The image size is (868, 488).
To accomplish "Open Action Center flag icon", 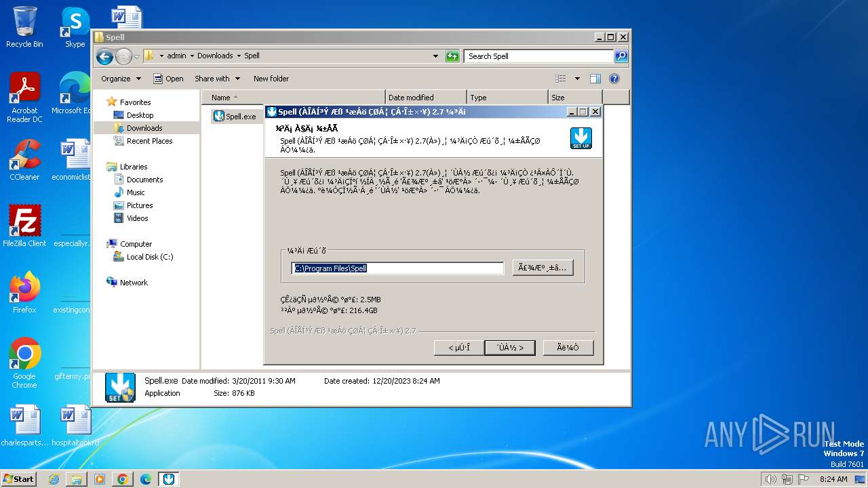I will pos(803,479).
